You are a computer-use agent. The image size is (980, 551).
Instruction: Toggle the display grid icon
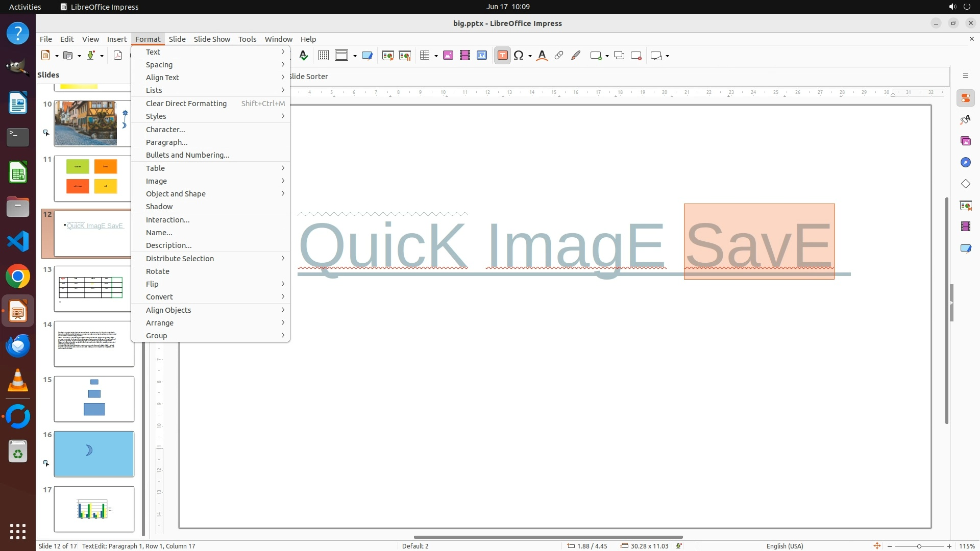(323, 56)
